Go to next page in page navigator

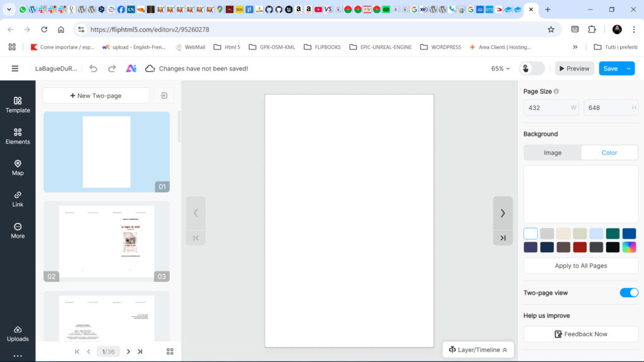[128, 352]
